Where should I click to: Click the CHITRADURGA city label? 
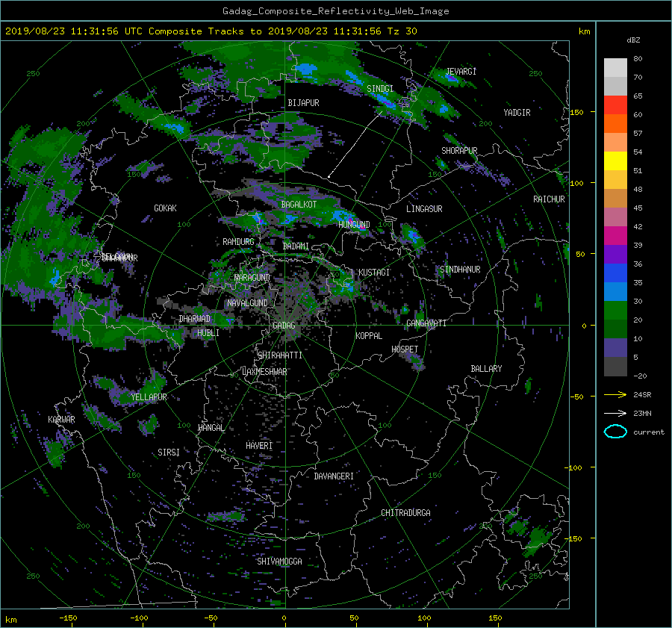tap(405, 513)
